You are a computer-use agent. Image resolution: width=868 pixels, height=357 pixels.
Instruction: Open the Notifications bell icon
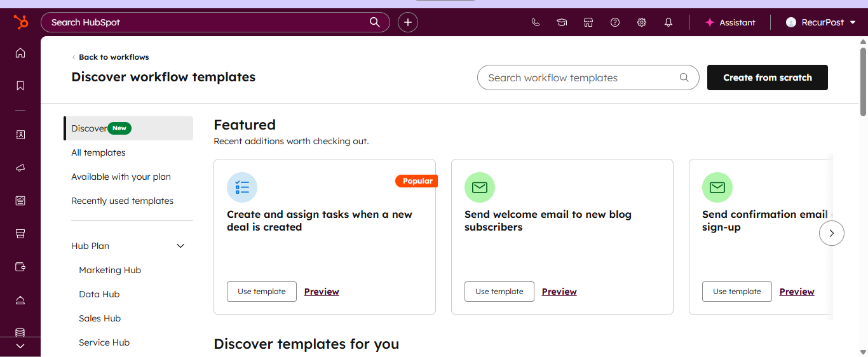tap(668, 22)
